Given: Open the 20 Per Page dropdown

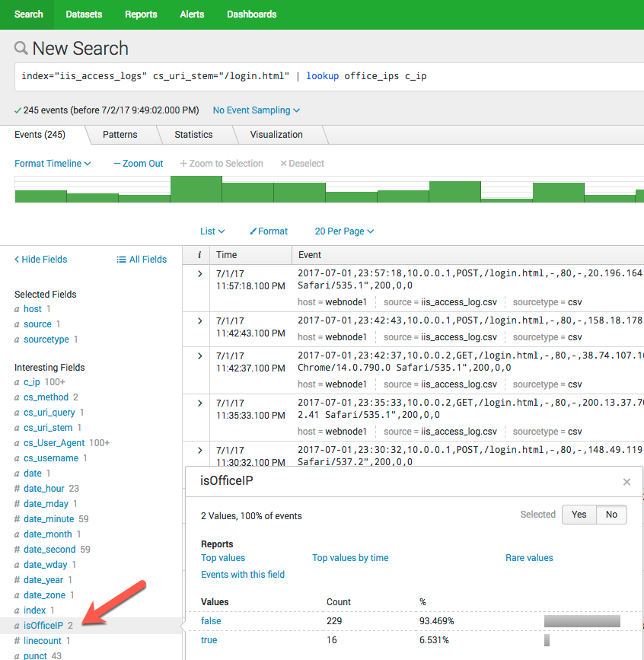Looking at the screenshot, I should coord(344,231).
